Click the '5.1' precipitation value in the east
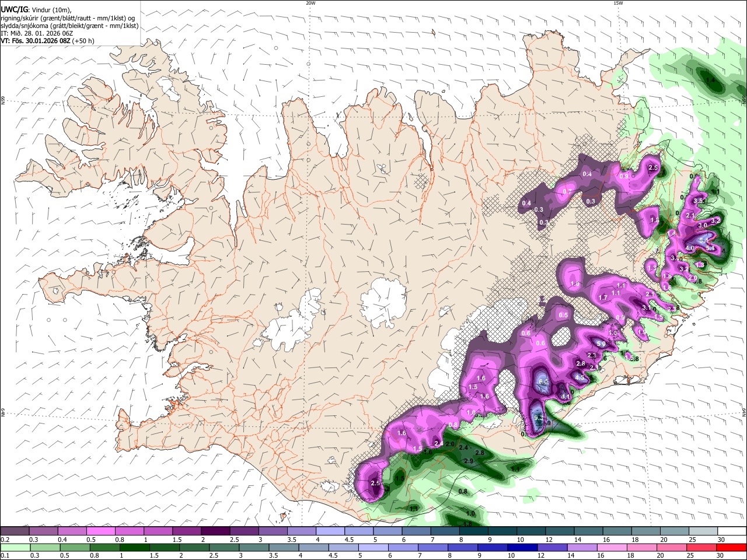The height and width of the screenshot is (560, 747). [x=711, y=248]
